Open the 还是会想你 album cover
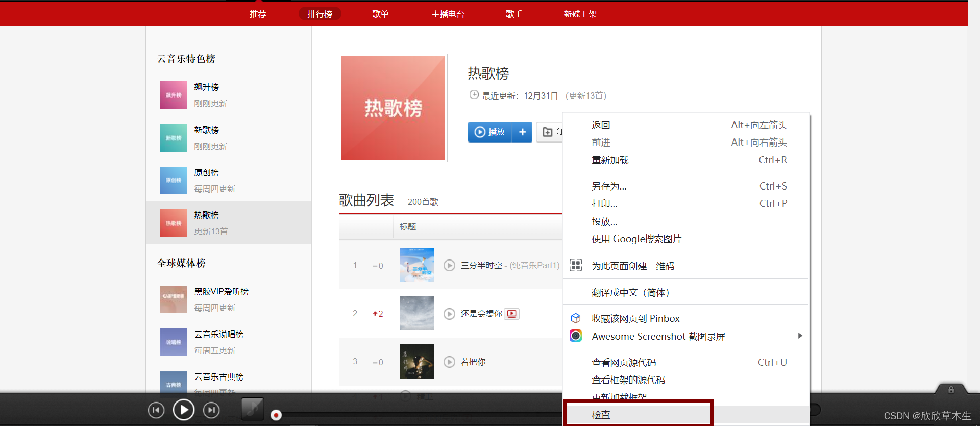 point(416,313)
